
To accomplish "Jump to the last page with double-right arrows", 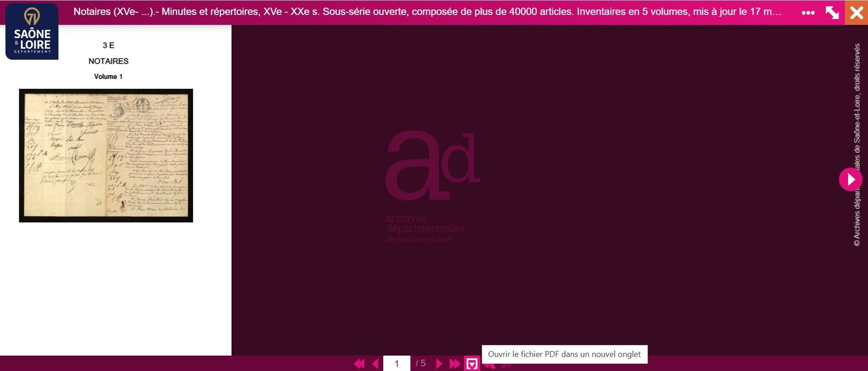I will point(454,364).
